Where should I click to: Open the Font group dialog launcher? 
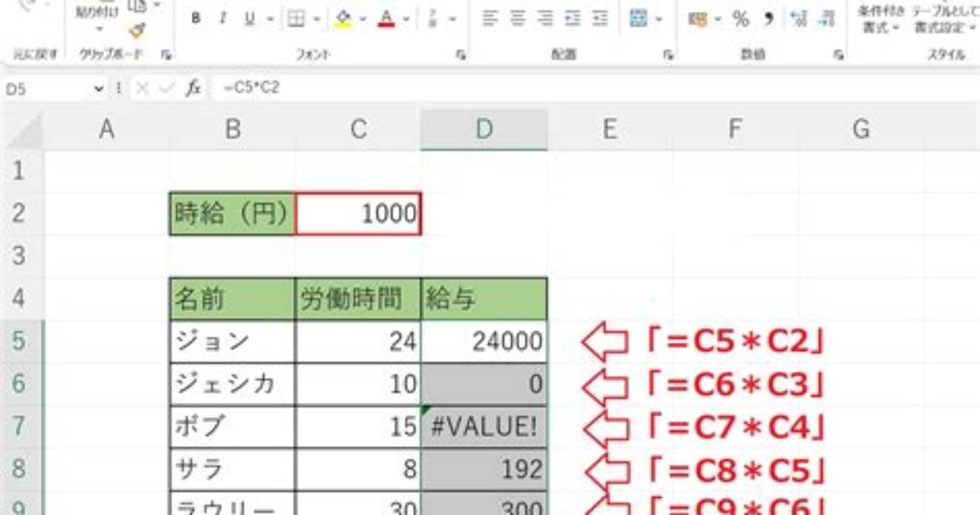pyautogui.click(x=461, y=55)
